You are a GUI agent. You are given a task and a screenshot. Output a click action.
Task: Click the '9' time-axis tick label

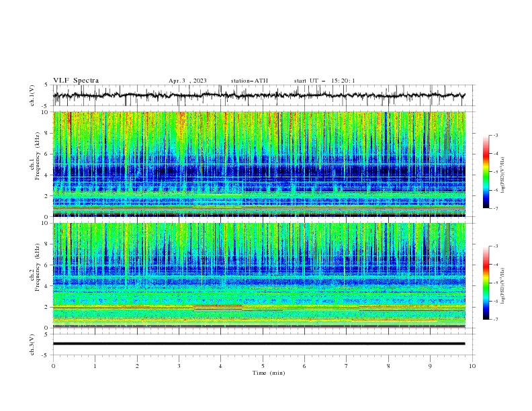[x=430, y=366]
